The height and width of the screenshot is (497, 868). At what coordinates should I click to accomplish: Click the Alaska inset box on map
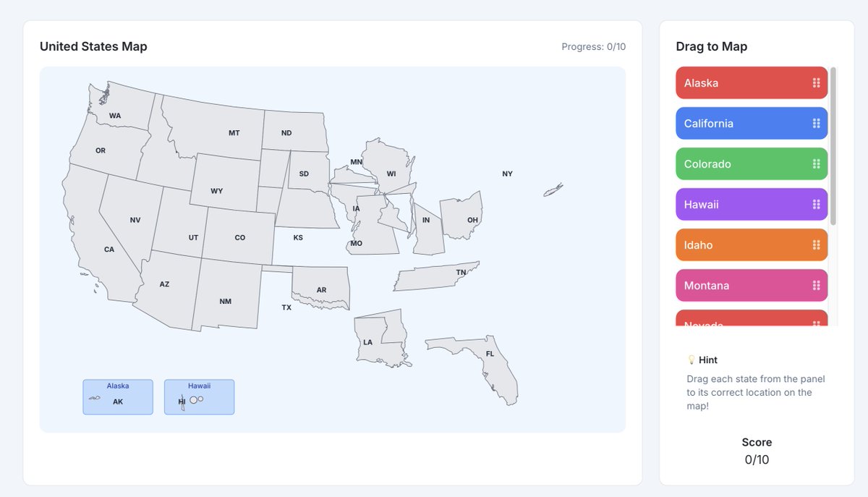[x=118, y=397]
